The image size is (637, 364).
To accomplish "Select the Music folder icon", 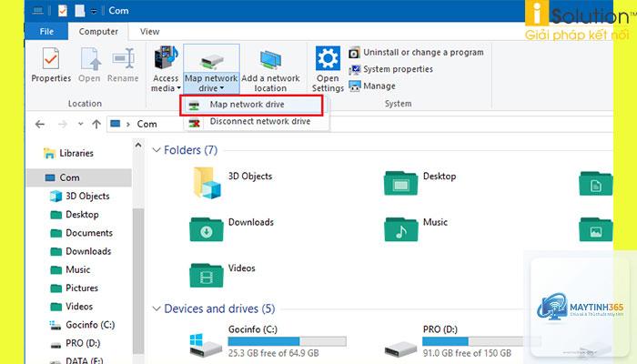I will (400, 228).
